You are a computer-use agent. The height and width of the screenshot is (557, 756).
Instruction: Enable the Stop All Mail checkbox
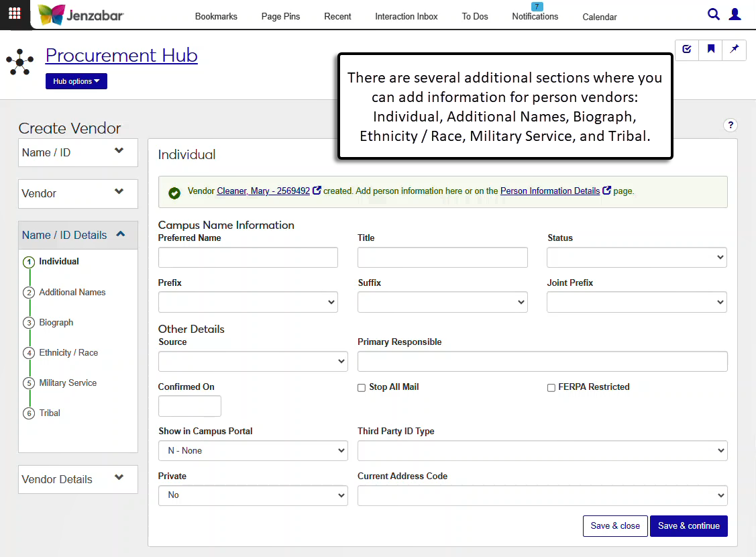click(x=362, y=388)
